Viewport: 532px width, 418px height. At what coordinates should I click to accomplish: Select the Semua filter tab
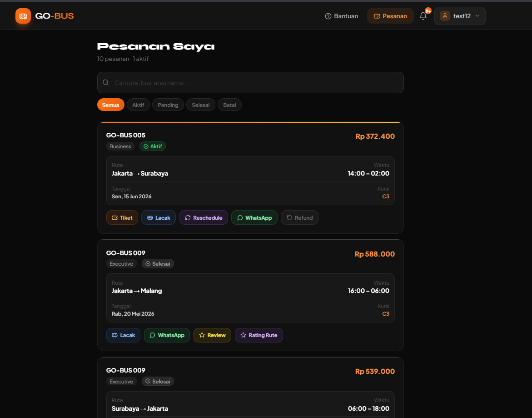point(110,105)
